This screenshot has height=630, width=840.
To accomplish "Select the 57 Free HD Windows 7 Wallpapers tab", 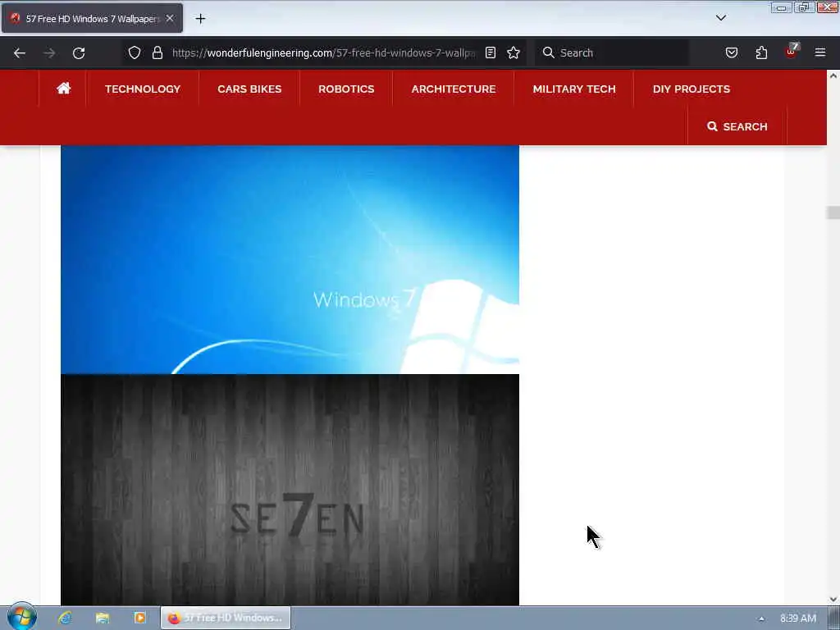I will 92,18.
